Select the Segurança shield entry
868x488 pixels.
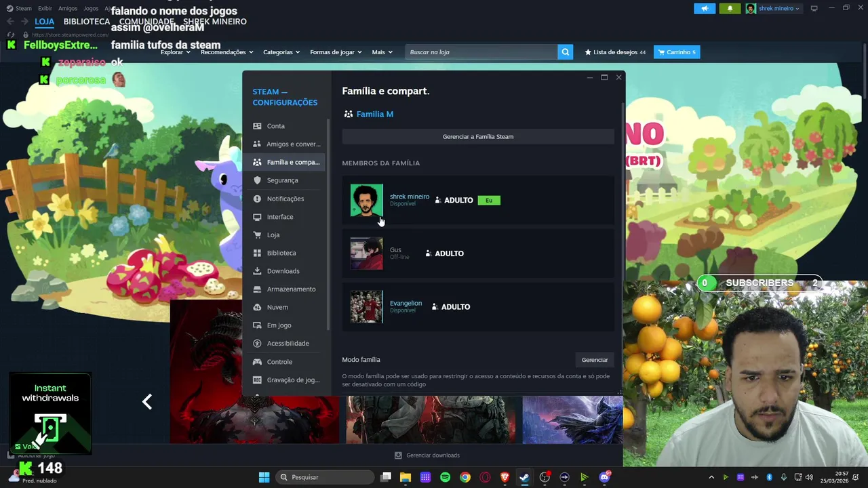(x=285, y=180)
